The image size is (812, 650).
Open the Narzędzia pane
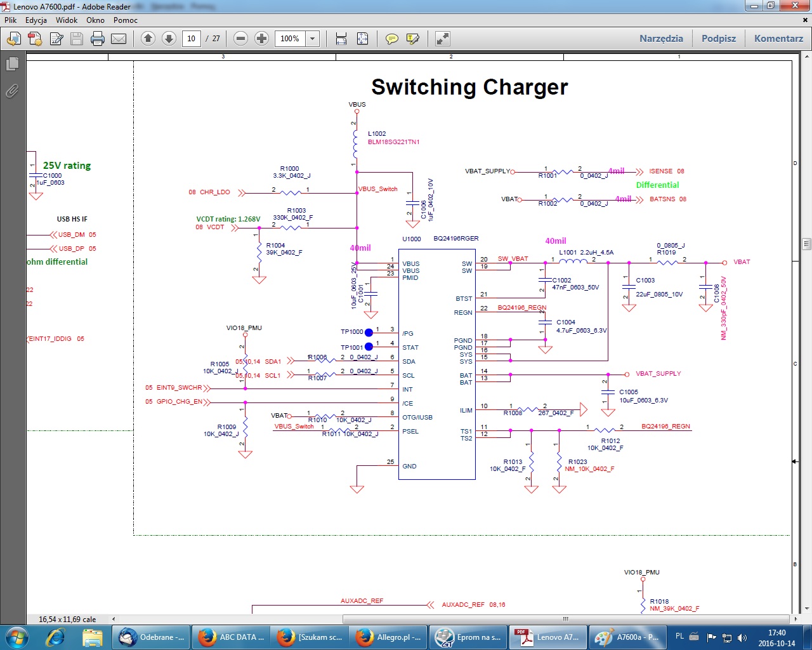point(661,38)
